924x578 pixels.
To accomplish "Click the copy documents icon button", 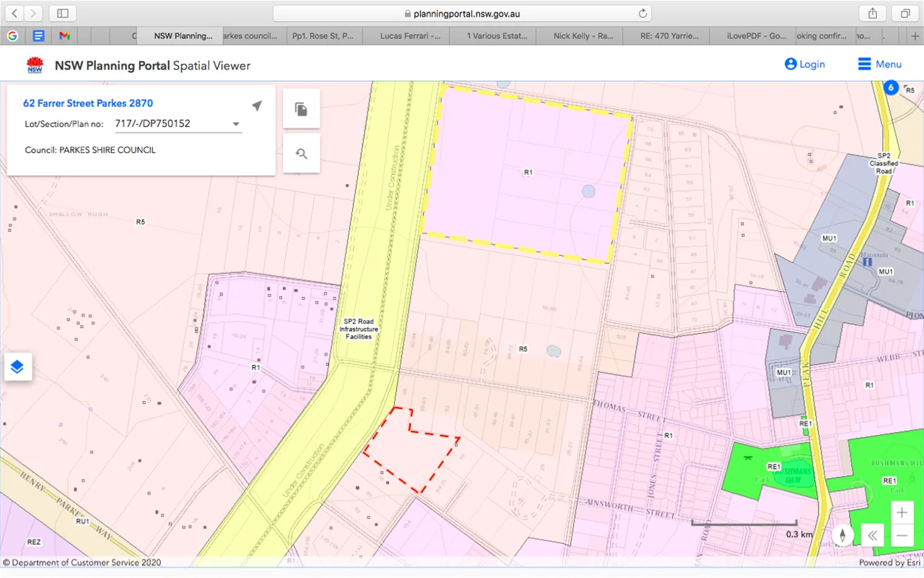I will pyautogui.click(x=301, y=109).
